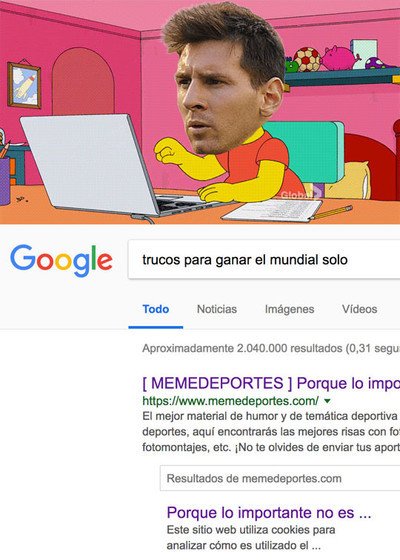
Task: Expand the green arrow next to memedeportes URL
Action: pos(327,401)
